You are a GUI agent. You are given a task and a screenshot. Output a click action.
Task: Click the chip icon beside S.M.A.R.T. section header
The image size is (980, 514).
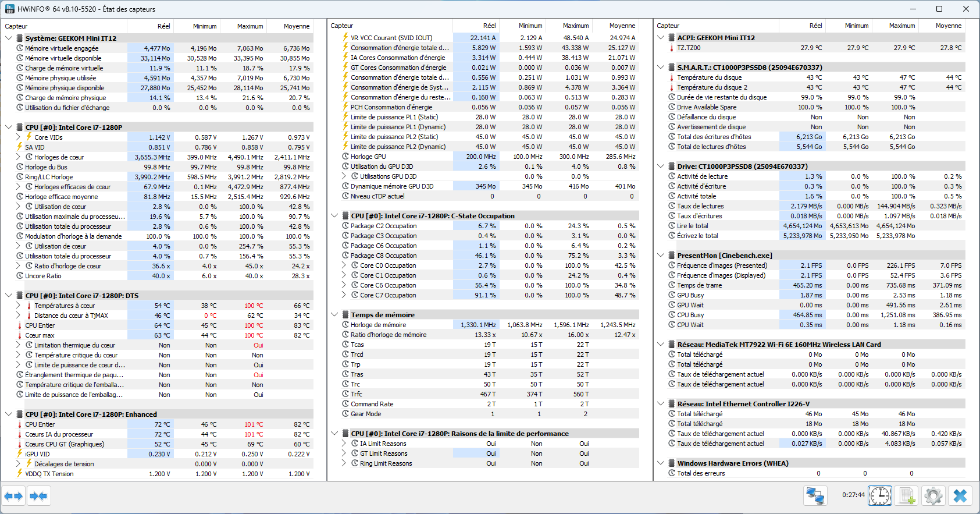tap(671, 68)
